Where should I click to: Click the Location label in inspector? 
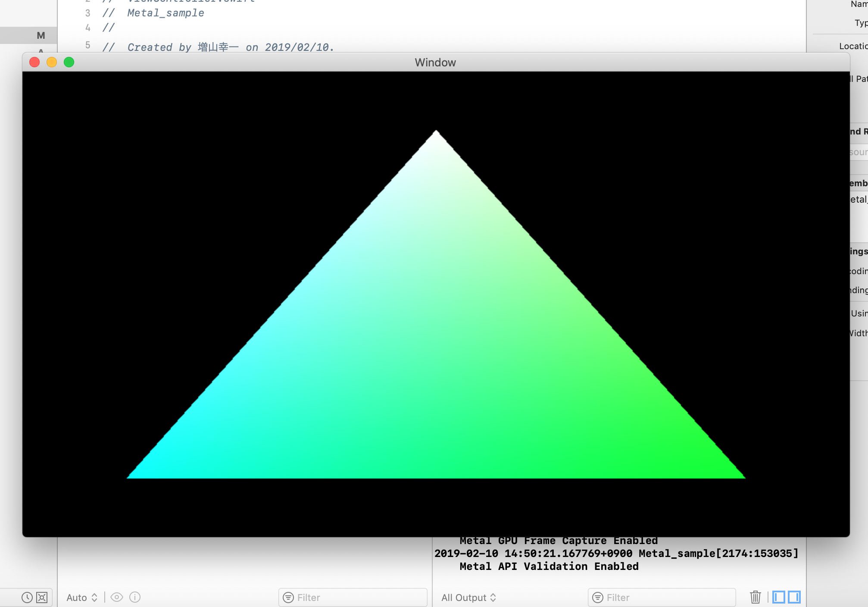click(853, 46)
